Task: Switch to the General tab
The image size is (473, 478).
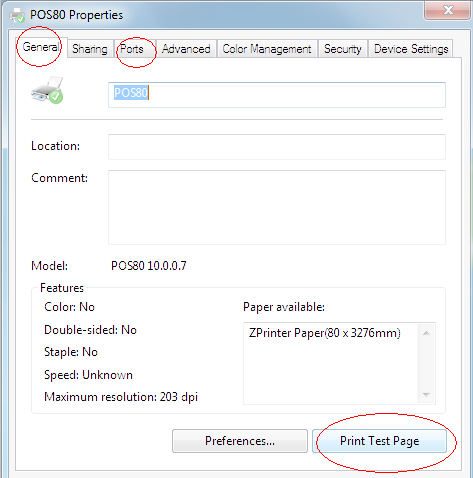Action: [41, 47]
